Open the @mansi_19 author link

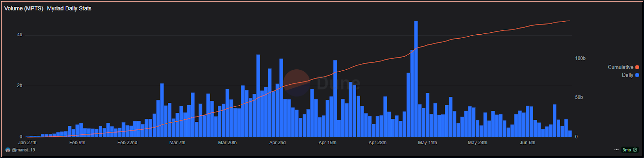(23, 150)
